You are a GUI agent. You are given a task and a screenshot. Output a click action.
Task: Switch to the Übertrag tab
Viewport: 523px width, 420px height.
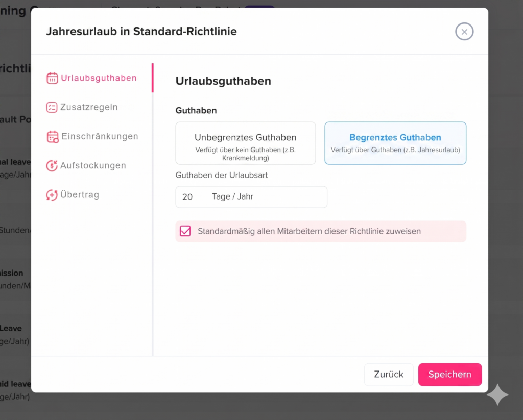(x=82, y=194)
